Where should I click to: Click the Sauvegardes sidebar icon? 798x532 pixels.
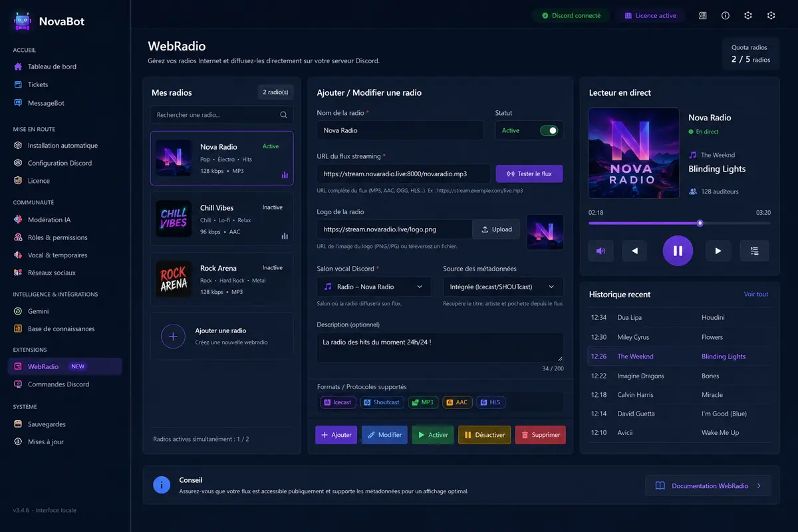19,424
